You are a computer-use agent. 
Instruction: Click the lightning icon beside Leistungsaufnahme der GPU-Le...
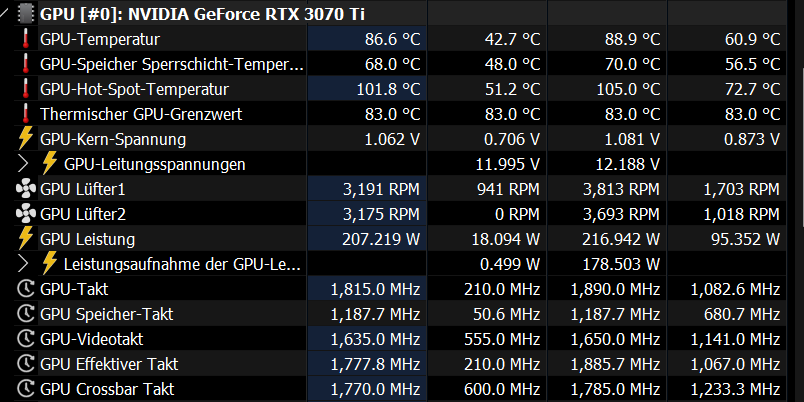pos(50,264)
